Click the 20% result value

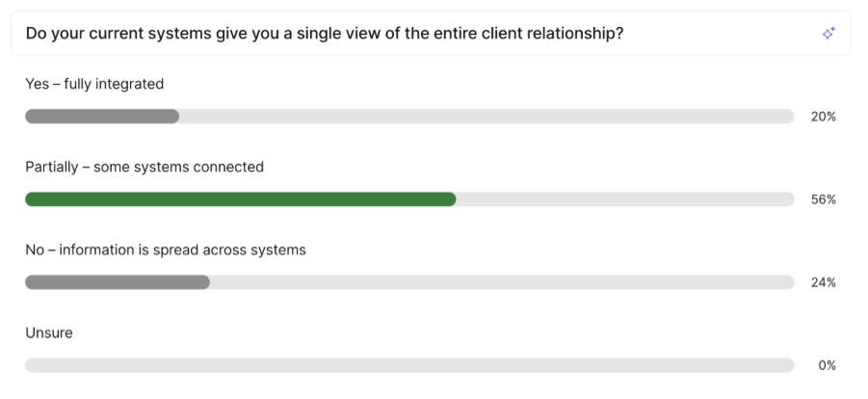(x=824, y=117)
